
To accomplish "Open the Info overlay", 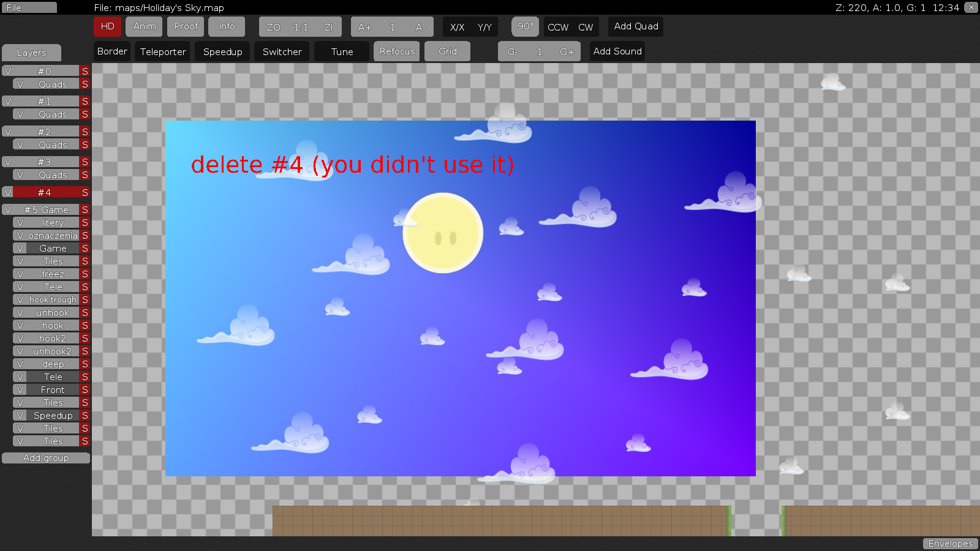I will [x=227, y=26].
